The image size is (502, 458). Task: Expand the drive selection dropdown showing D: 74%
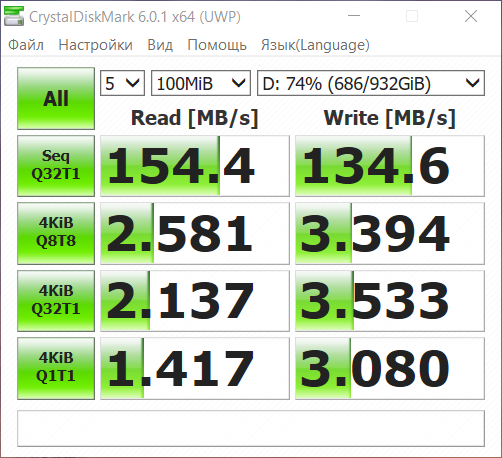tap(371, 83)
